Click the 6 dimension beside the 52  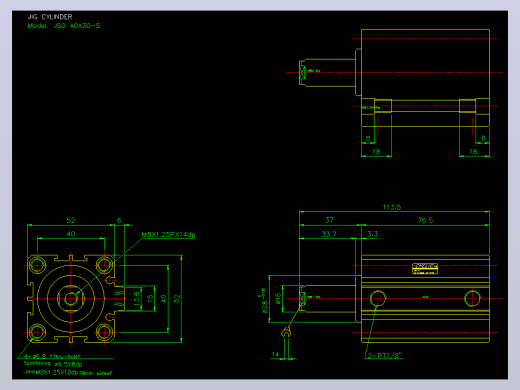pyautogui.click(x=119, y=220)
